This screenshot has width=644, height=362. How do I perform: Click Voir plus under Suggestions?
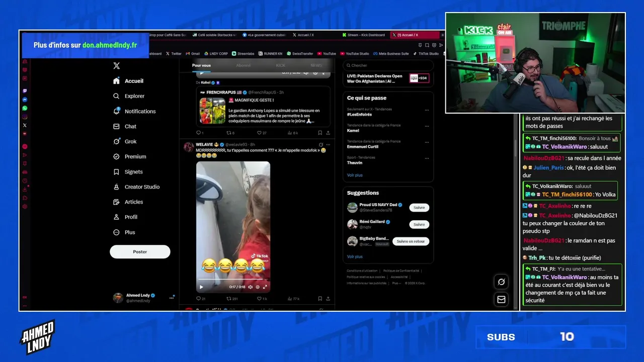[355, 256]
